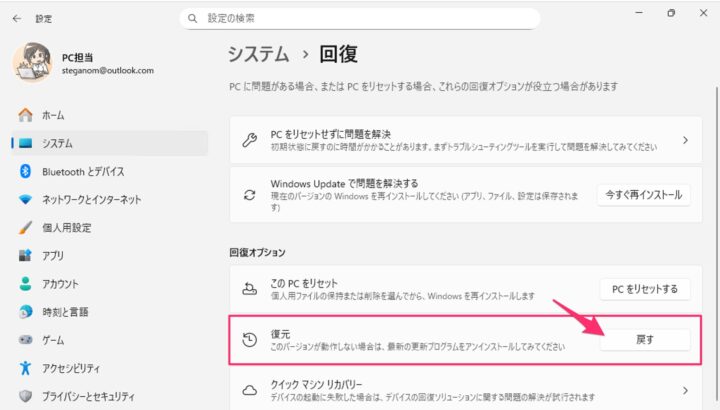Open アプリ settings category

pos(53,255)
